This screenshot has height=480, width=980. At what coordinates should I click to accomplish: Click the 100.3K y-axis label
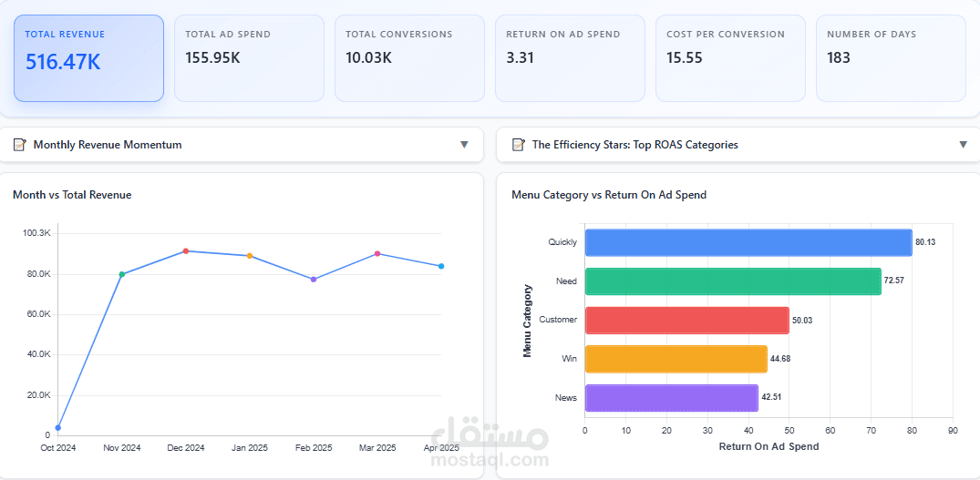[x=36, y=233]
